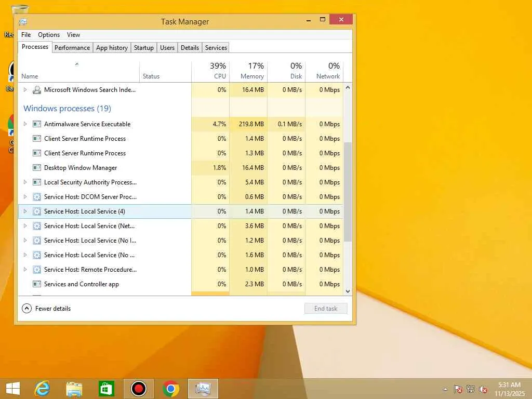Screen dimensions: 532x399
Task: Select the Services and Controller app row
Action: pyautogui.click(x=180, y=284)
